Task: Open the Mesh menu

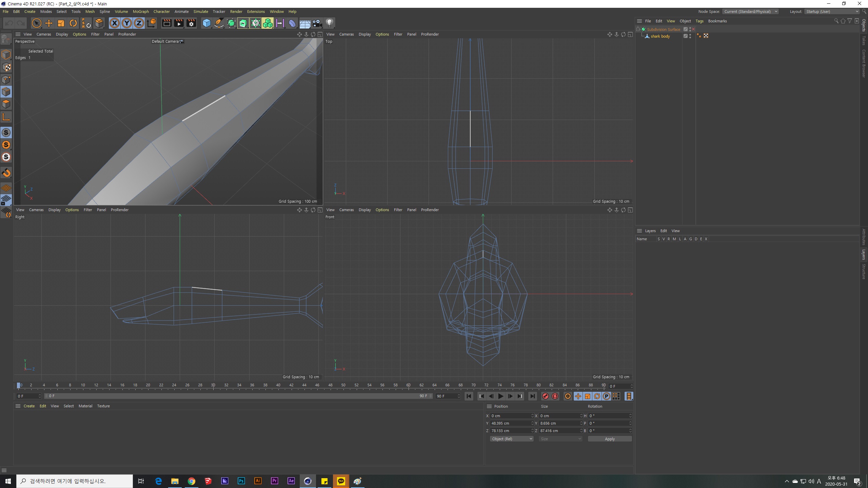Action: (90, 12)
